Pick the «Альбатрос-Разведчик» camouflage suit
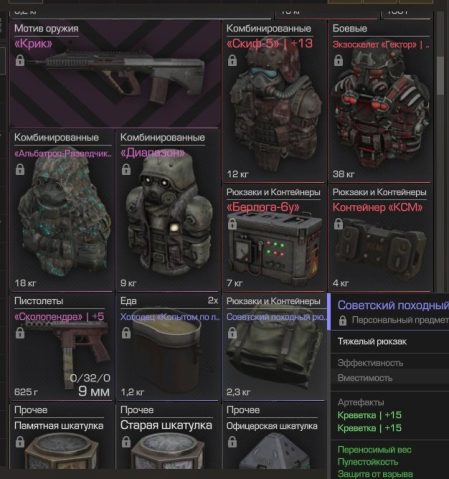This screenshot has width=449, height=479. pos(62,210)
